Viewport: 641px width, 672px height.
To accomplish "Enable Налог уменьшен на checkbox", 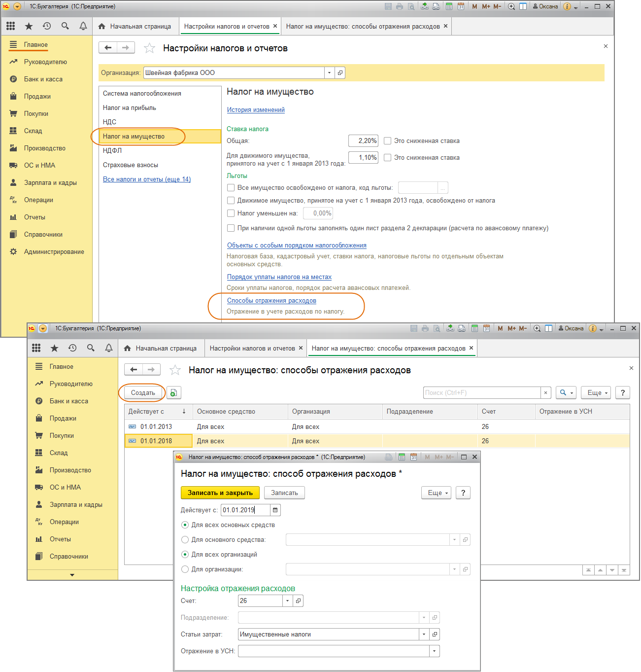I will (x=231, y=213).
